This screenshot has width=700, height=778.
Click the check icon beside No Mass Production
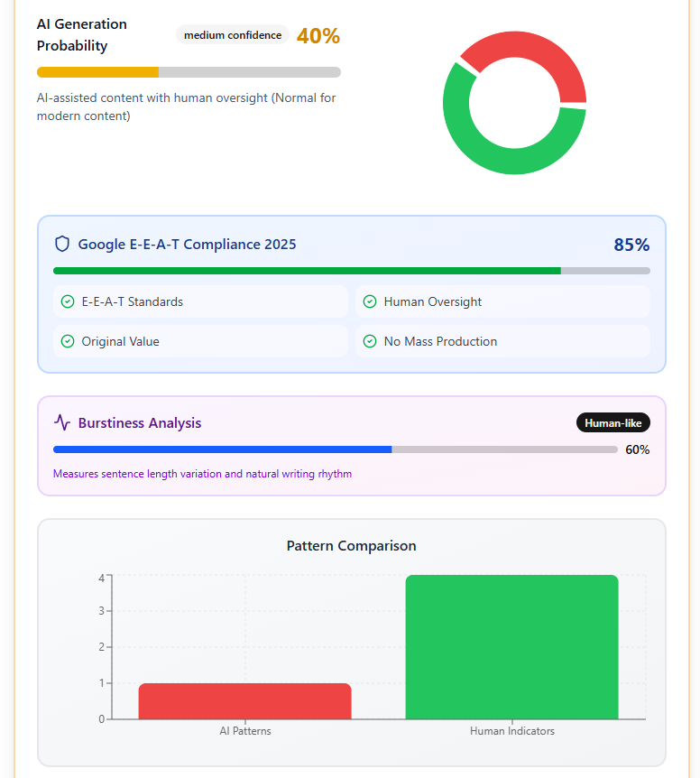point(370,341)
